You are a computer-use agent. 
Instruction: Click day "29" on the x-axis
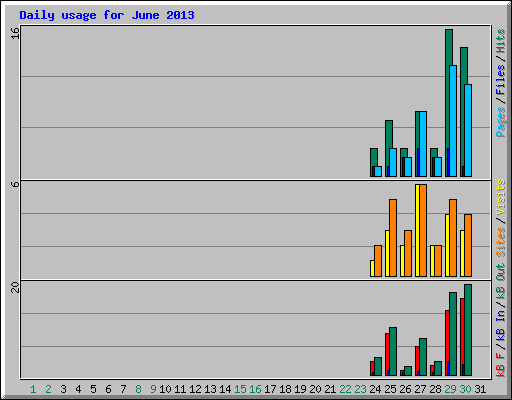[450, 389]
